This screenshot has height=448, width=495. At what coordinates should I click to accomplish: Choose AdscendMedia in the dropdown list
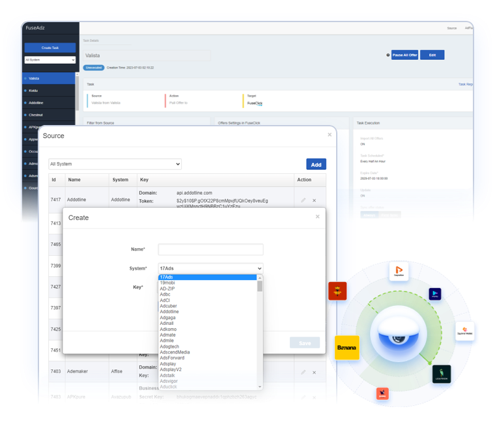coord(175,352)
